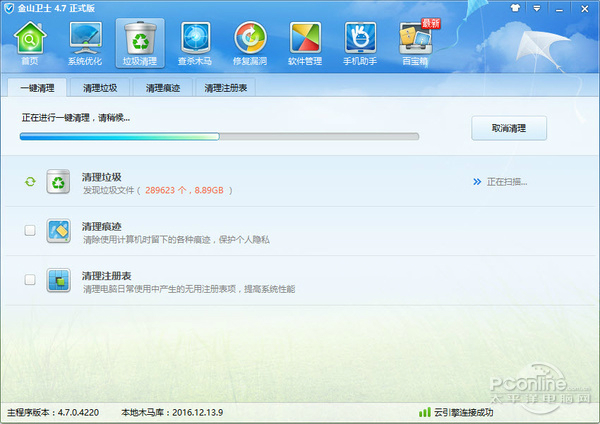600x424 pixels.
Task: Switch to the 一键清理 tab
Action: 37,88
